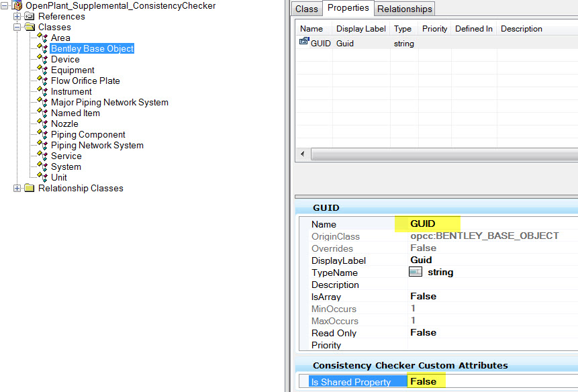Open the Properties tab
Screen dimensions: 578x392
348,8
